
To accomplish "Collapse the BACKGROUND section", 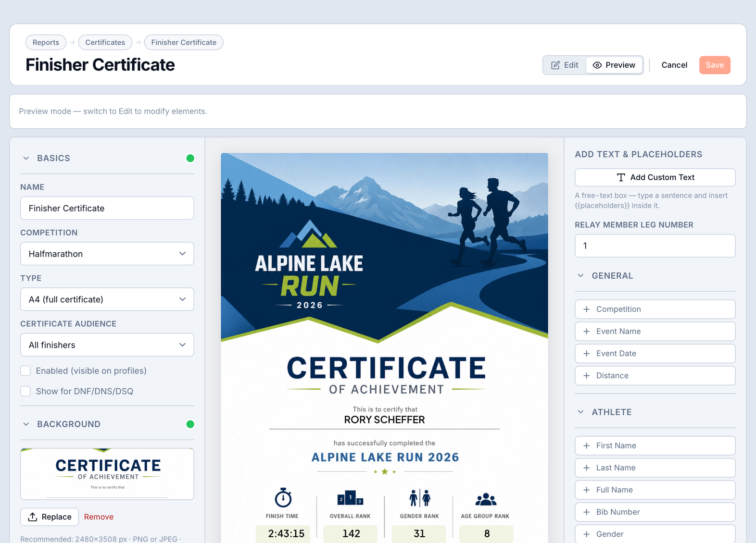I will coord(26,424).
